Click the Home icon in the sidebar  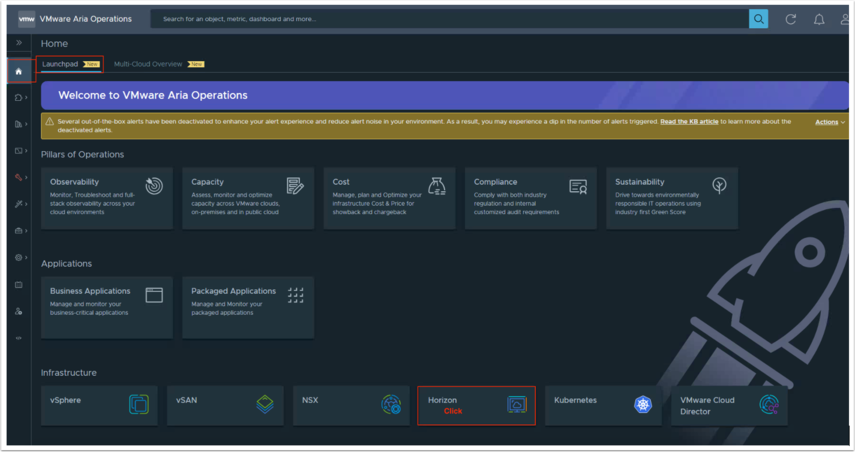tap(18, 71)
